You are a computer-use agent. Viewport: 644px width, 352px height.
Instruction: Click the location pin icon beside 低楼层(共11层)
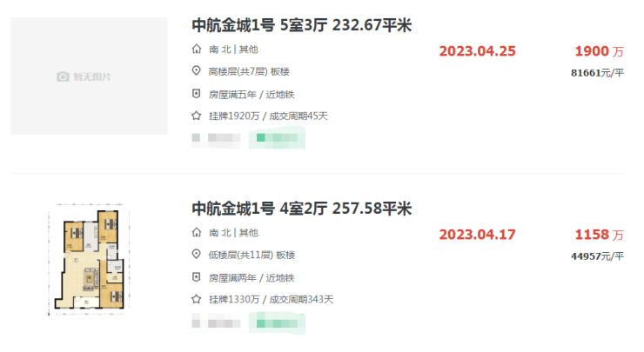196,255
